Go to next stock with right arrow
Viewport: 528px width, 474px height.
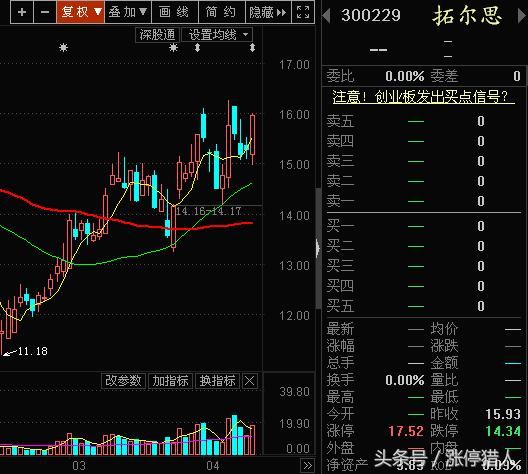(x=521, y=16)
